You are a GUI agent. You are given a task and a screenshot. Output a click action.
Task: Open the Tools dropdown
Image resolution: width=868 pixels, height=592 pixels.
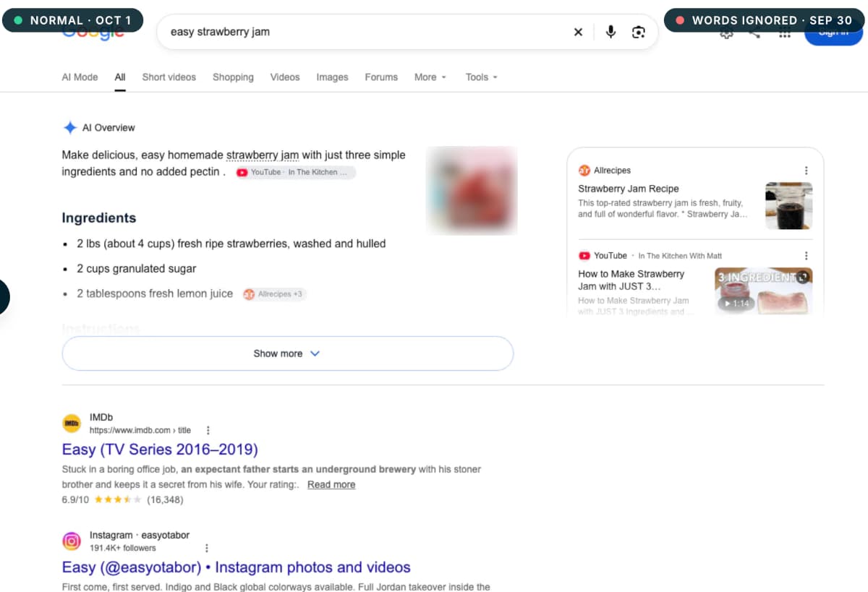point(482,77)
